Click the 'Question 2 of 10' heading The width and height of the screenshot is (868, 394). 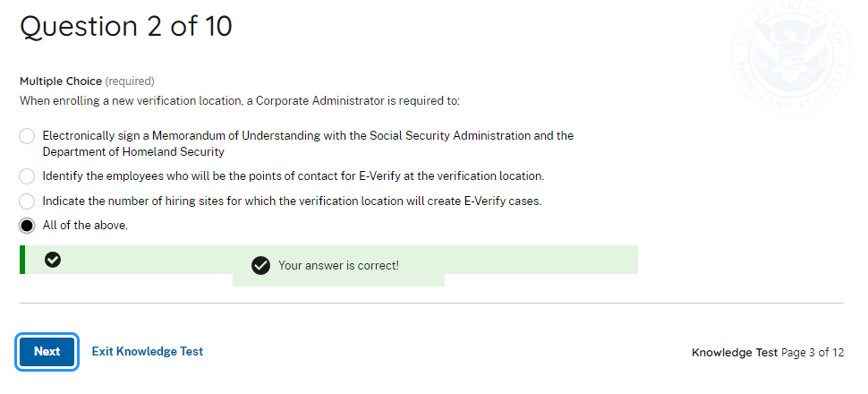coord(126,27)
